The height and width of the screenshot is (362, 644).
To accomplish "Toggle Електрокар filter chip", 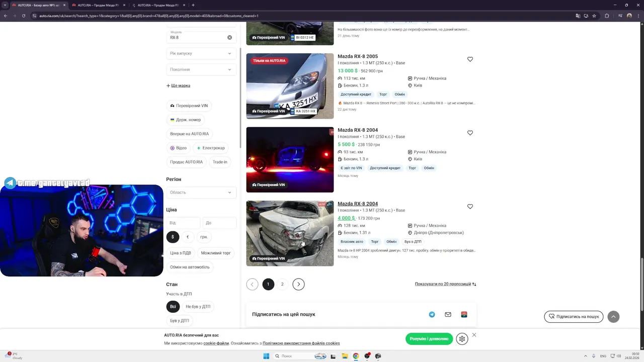I will 211,148.
